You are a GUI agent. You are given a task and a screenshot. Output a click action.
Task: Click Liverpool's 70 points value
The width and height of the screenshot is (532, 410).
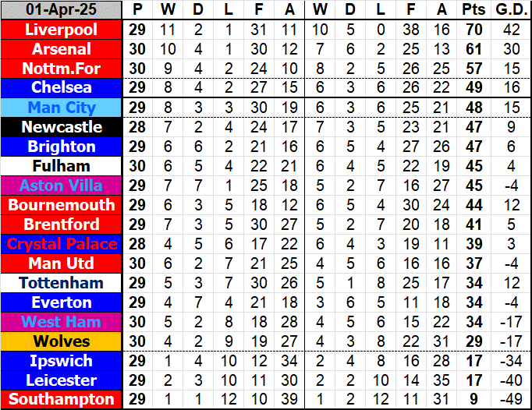point(472,30)
